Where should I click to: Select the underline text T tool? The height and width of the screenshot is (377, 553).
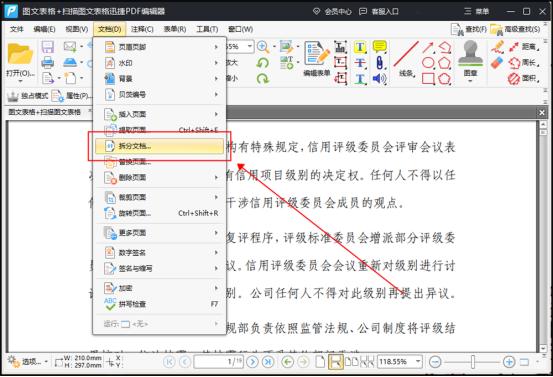pos(360,78)
